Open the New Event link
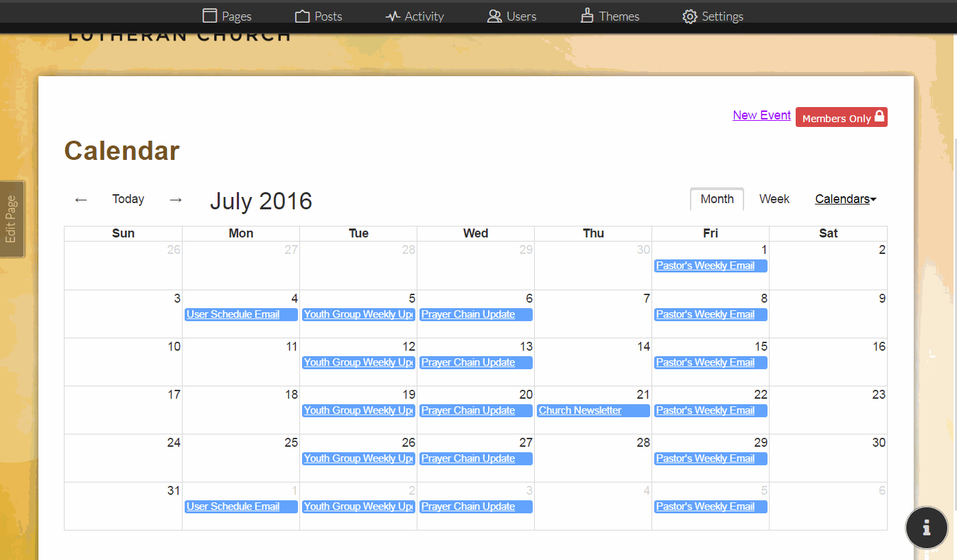 pyautogui.click(x=761, y=115)
